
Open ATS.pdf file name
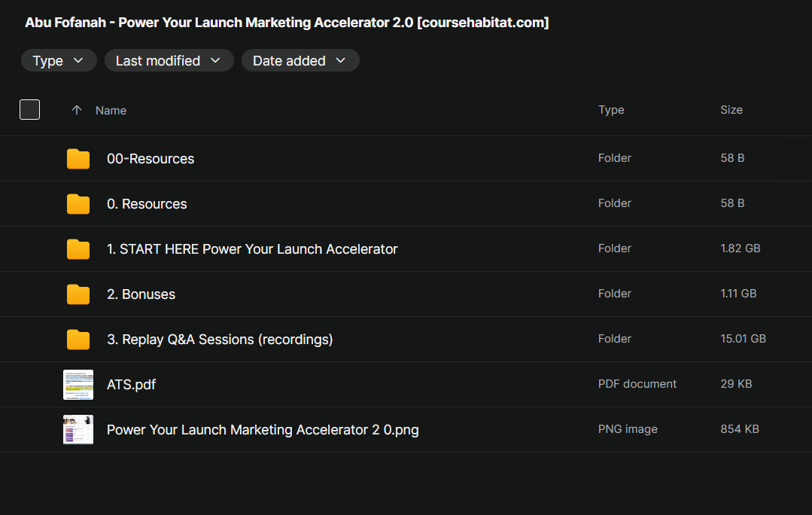pos(131,385)
